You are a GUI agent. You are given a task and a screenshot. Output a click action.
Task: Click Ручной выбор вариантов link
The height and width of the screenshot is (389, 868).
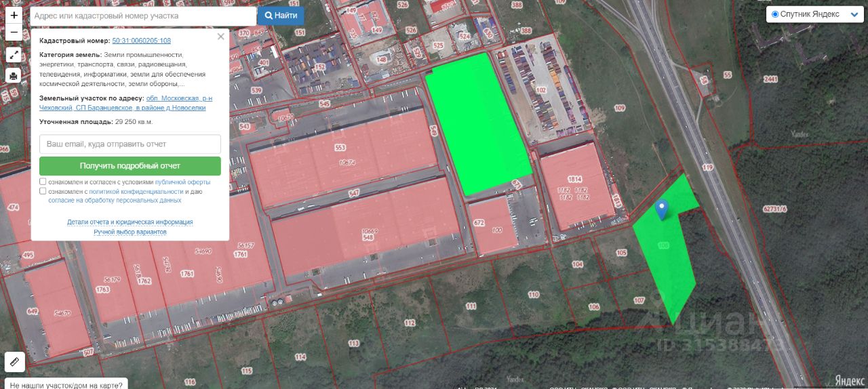coord(130,232)
